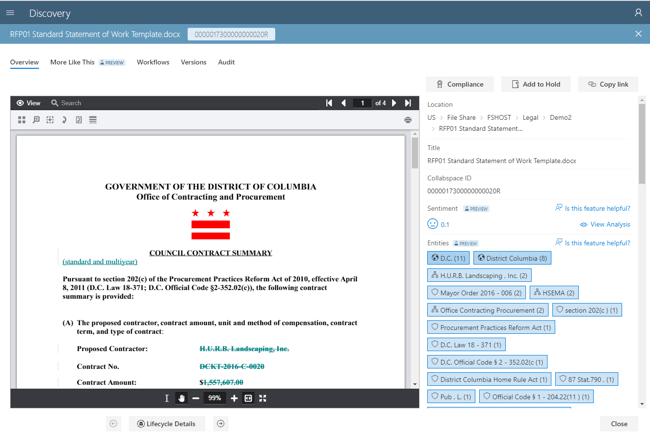The image size is (650, 443).
Task: Open the More Like This tab
Action: pyautogui.click(x=72, y=62)
